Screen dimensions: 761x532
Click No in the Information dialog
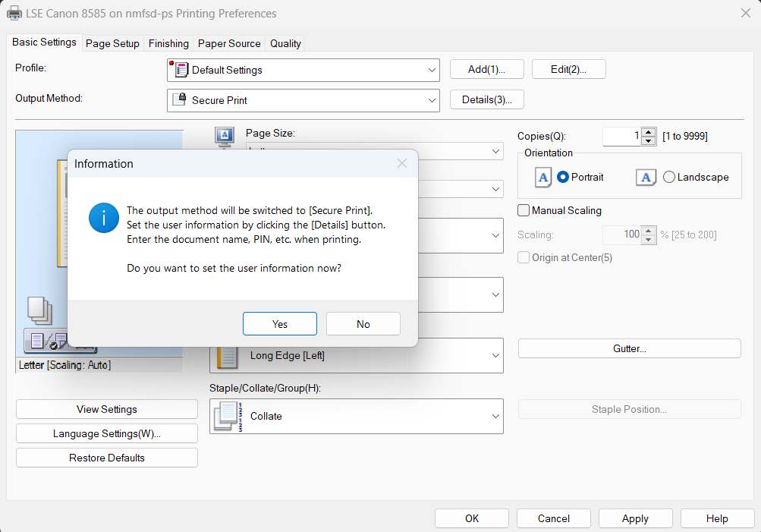[x=363, y=324]
